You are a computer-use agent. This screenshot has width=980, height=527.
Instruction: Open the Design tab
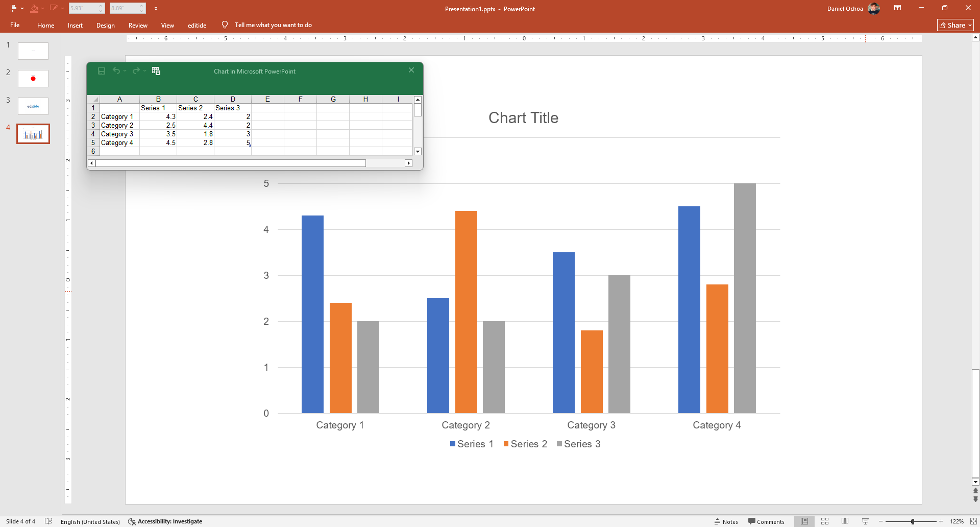[x=105, y=25]
